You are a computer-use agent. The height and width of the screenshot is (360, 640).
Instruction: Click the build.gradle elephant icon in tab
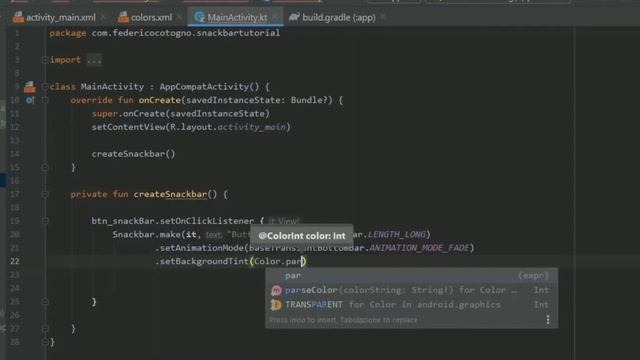point(294,17)
